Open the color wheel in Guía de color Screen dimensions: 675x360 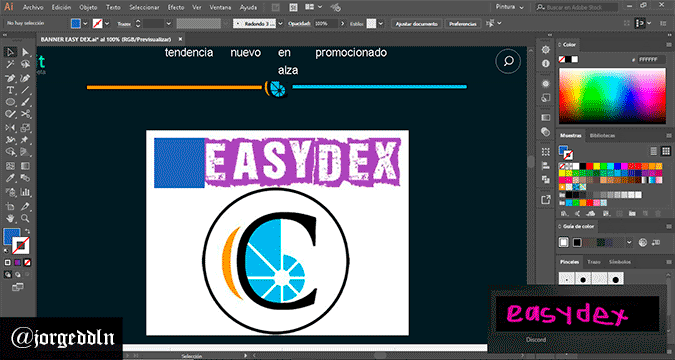643,242
